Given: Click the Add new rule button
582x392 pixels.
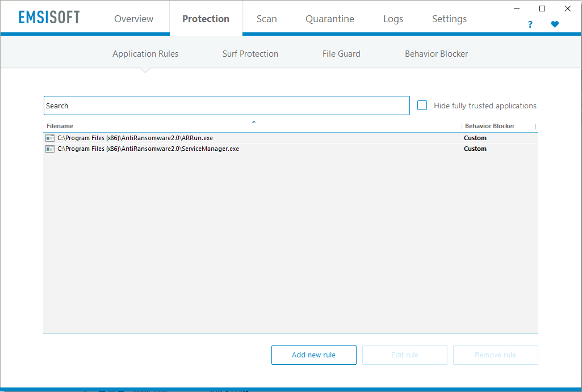Looking at the screenshot, I should click(314, 355).
